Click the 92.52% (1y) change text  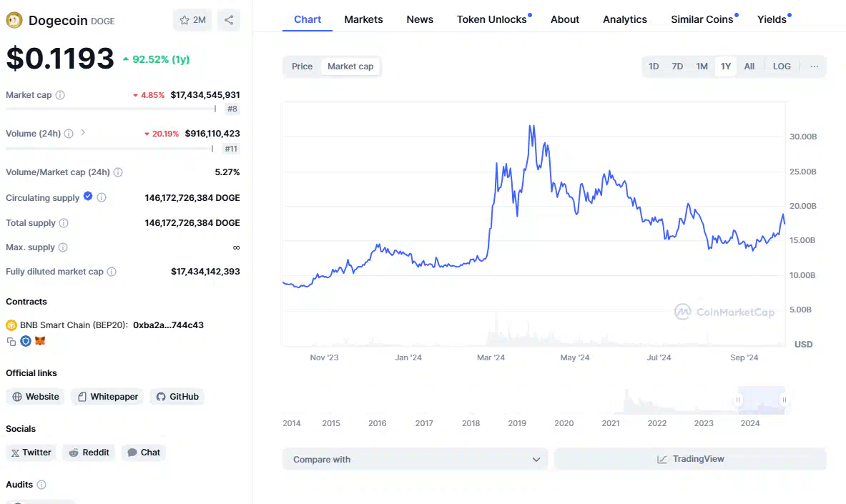[161, 59]
